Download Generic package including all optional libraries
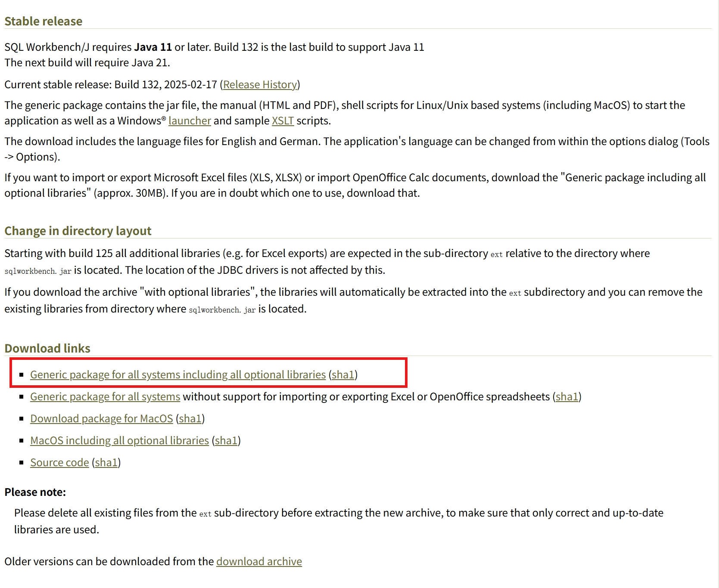This screenshot has width=719, height=588. click(178, 374)
